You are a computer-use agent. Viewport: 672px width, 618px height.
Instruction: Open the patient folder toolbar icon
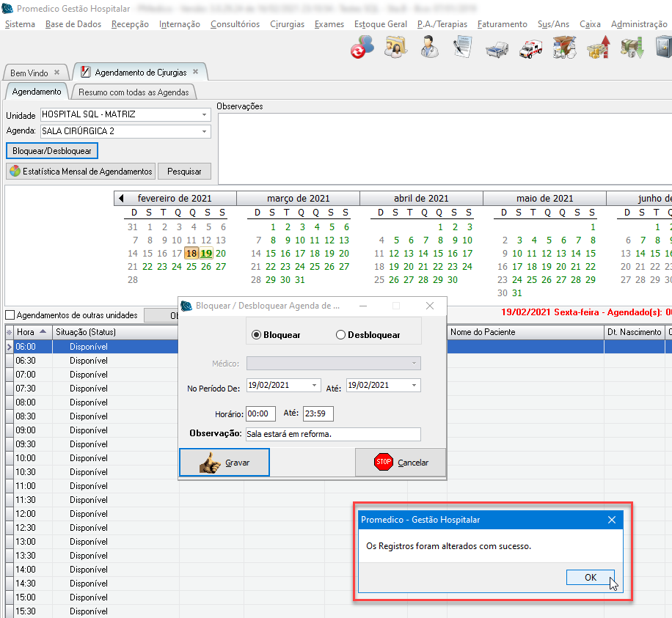(396, 47)
